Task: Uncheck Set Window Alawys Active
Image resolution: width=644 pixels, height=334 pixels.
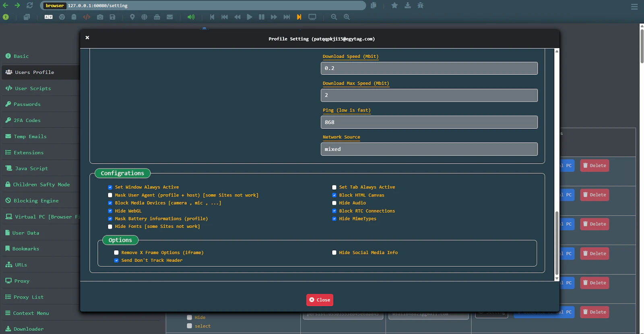Action: pyautogui.click(x=110, y=187)
